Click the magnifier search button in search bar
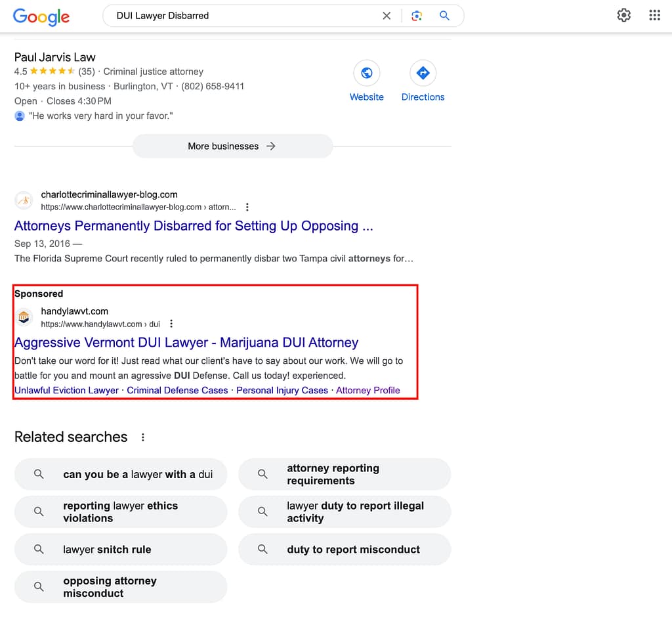This screenshot has height=635, width=672. coord(444,16)
